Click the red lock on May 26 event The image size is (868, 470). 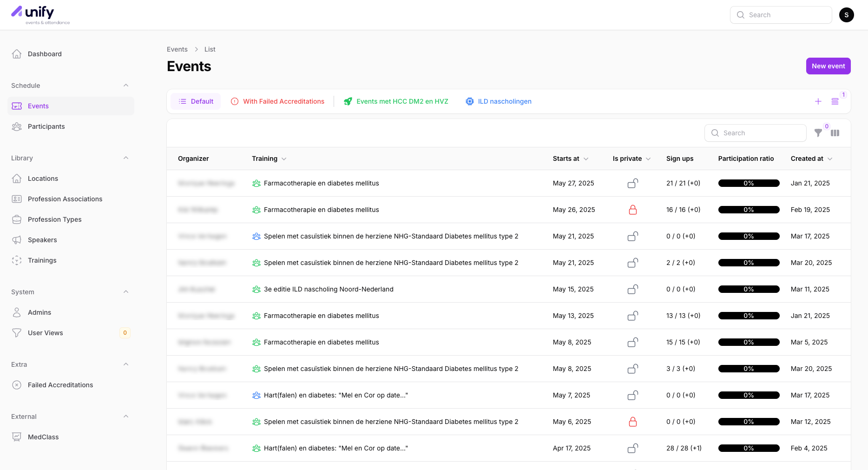pyautogui.click(x=632, y=210)
